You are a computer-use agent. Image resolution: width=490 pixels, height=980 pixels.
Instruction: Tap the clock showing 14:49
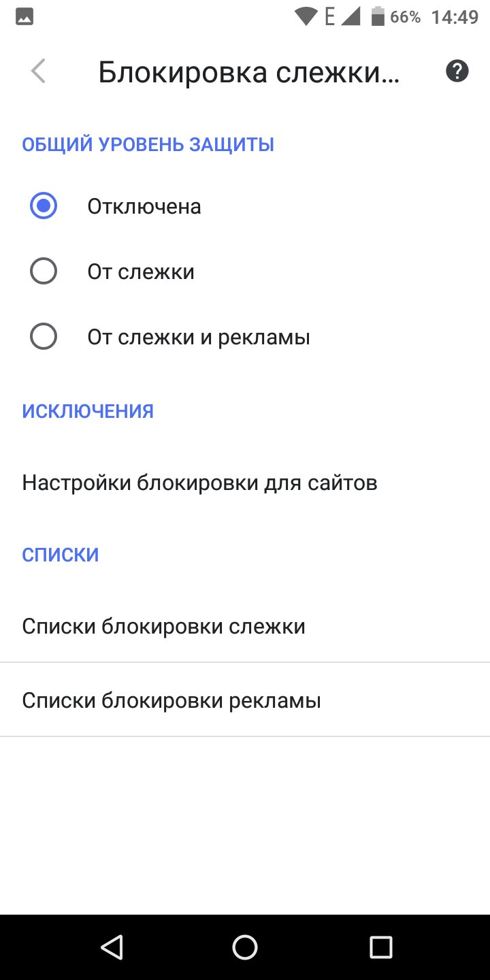(455, 17)
